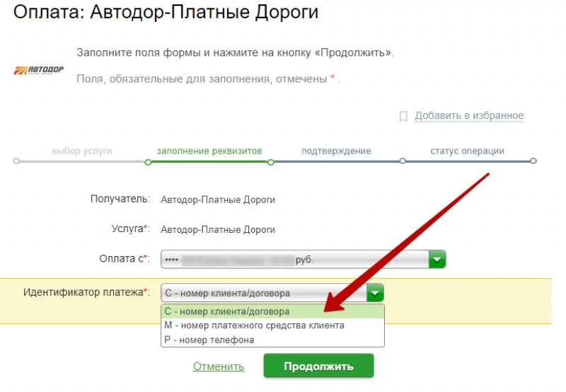Go to the выбор услуги step
Image resolution: width=566 pixels, height=392 pixels.
pos(82,151)
